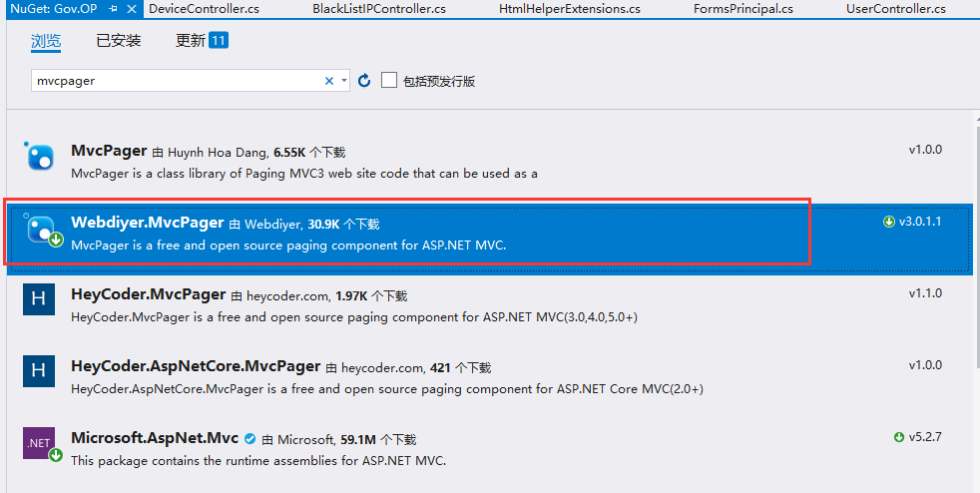Click the MvcPager description about Paging MVC3
This screenshot has height=493, width=980.
tap(304, 174)
